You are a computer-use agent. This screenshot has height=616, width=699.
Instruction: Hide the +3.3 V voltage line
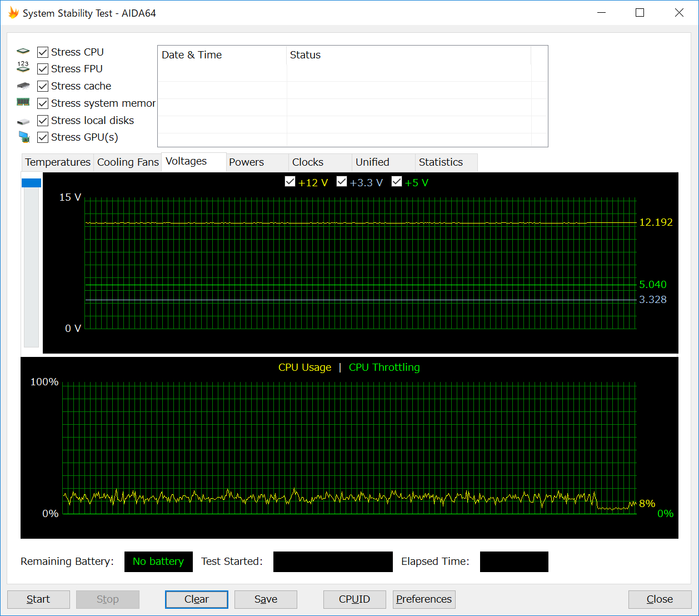click(x=342, y=182)
